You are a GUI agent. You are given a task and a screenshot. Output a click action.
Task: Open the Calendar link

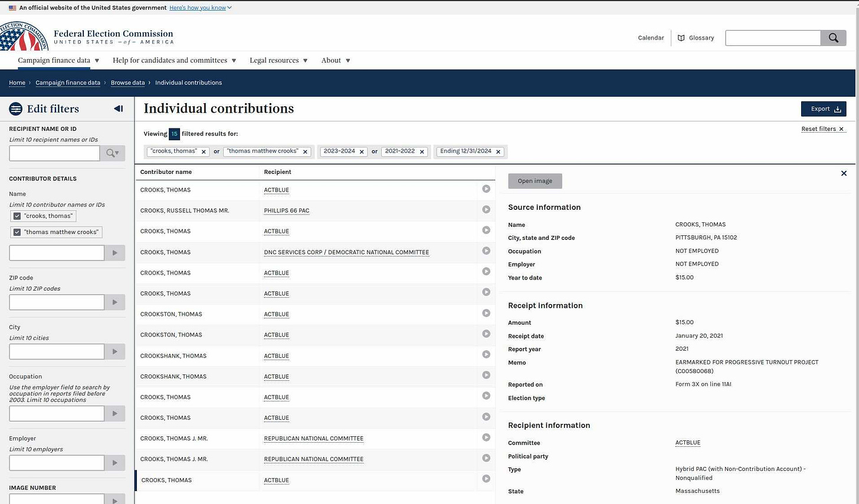pos(651,38)
